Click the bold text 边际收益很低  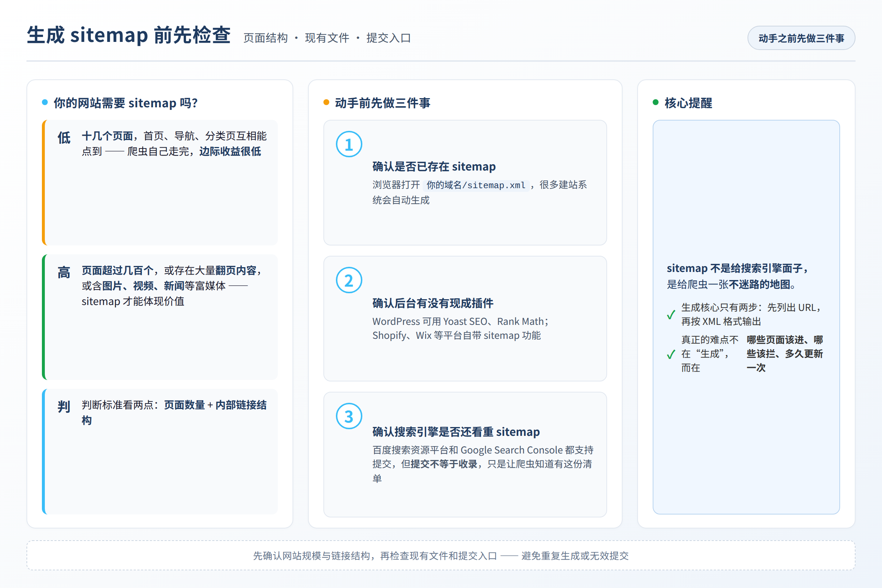(x=230, y=151)
